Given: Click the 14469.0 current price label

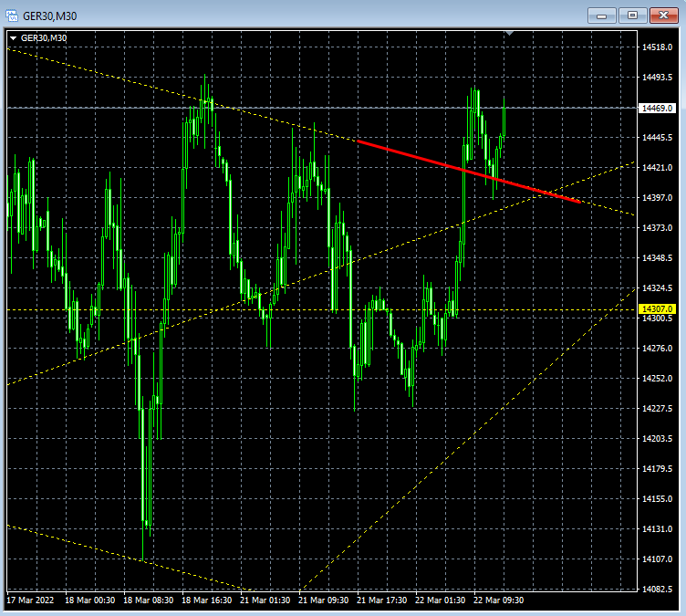Looking at the screenshot, I should point(657,108).
